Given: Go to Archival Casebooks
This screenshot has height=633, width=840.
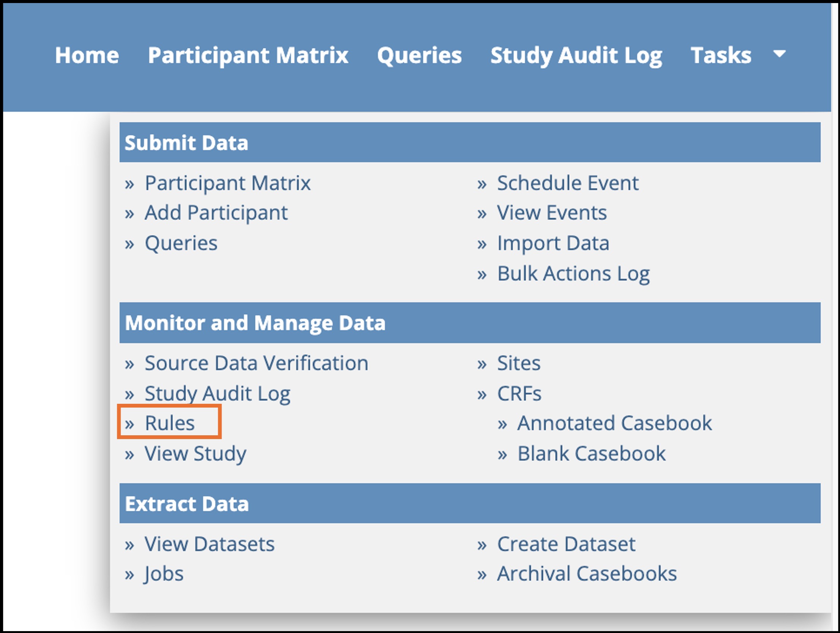Looking at the screenshot, I should pos(587,573).
